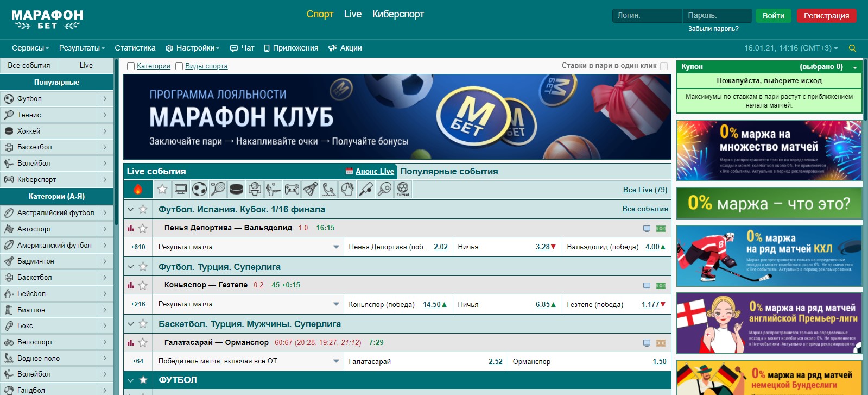The height and width of the screenshot is (395, 868).
Task: Select the tennis racket filter icon
Action: 218,189
